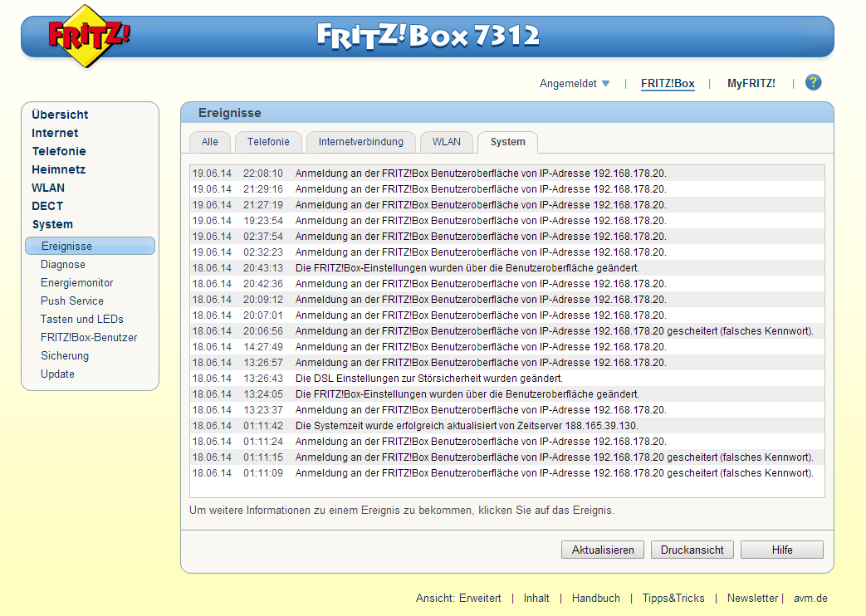
Task: Switch to the Alle tab
Action: click(x=210, y=142)
